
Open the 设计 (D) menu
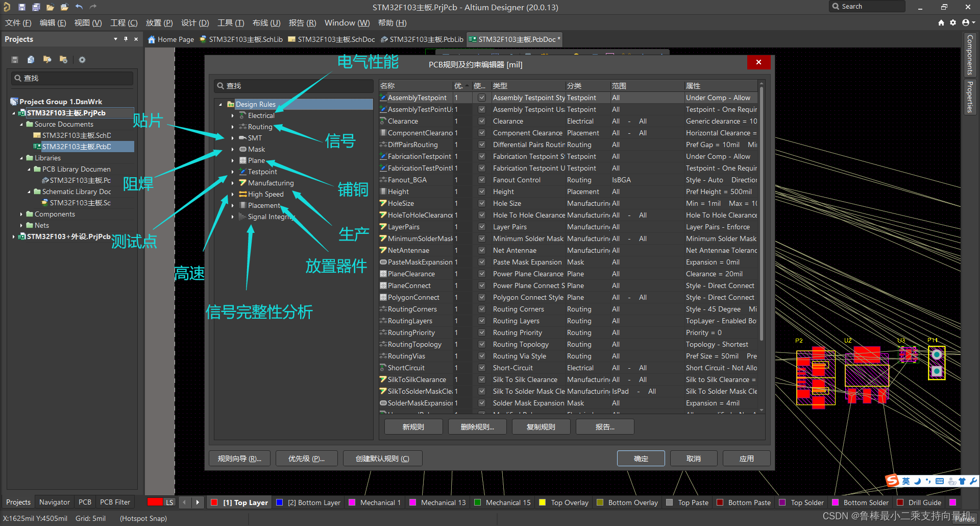[195, 23]
